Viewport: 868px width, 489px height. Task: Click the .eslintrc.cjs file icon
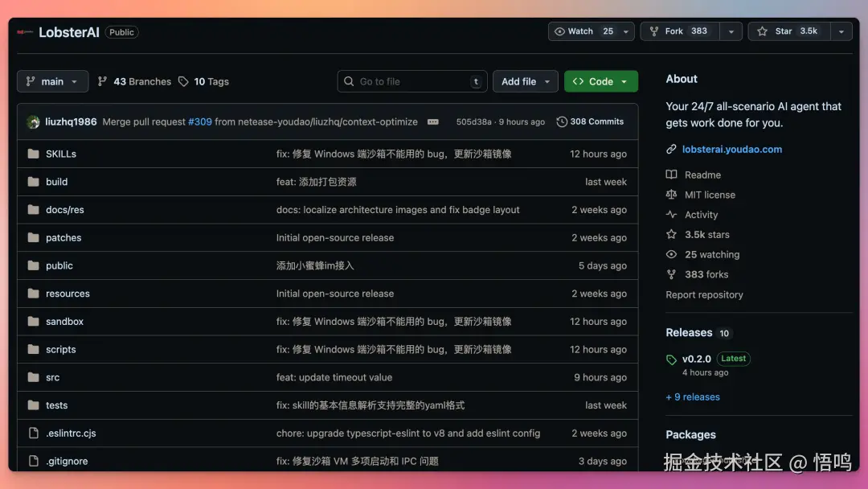pos(33,433)
